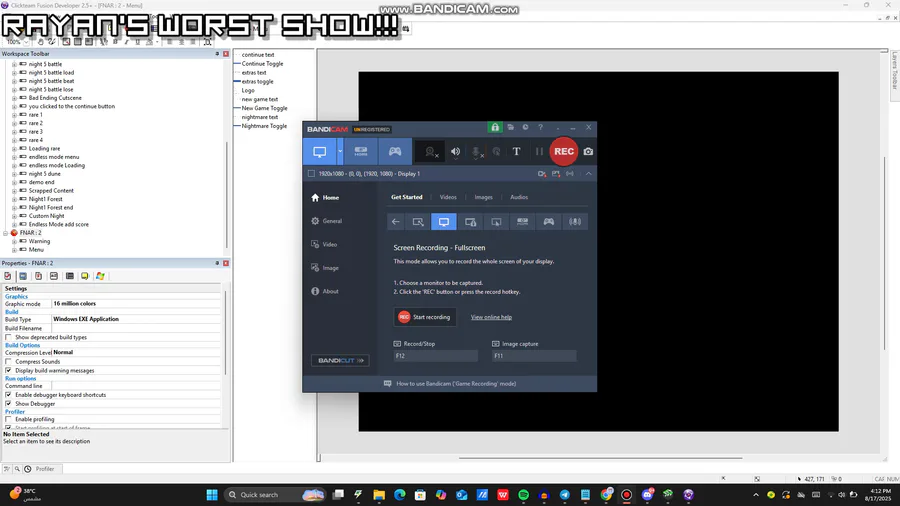The width and height of the screenshot is (900, 506).
Task: Click the BANDICUT button
Action: tap(340, 361)
